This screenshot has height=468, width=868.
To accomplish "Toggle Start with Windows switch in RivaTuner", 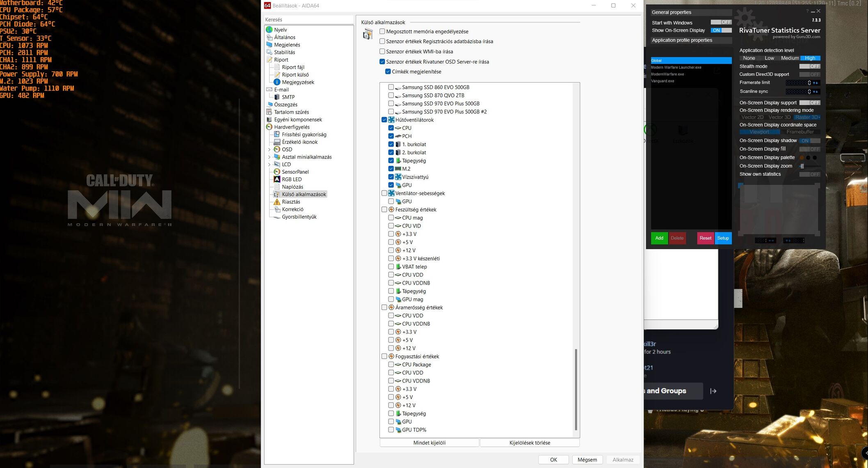I will (x=721, y=22).
